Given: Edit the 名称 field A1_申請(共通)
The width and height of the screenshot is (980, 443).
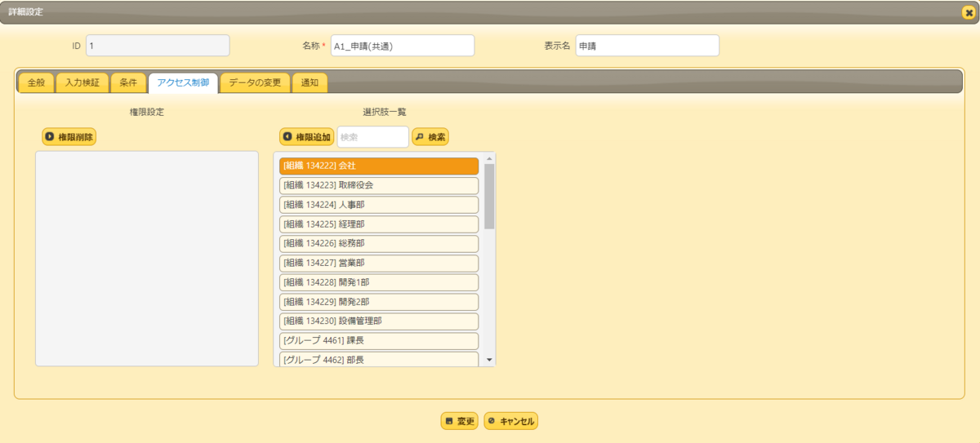Looking at the screenshot, I should (x=402, y=46).
